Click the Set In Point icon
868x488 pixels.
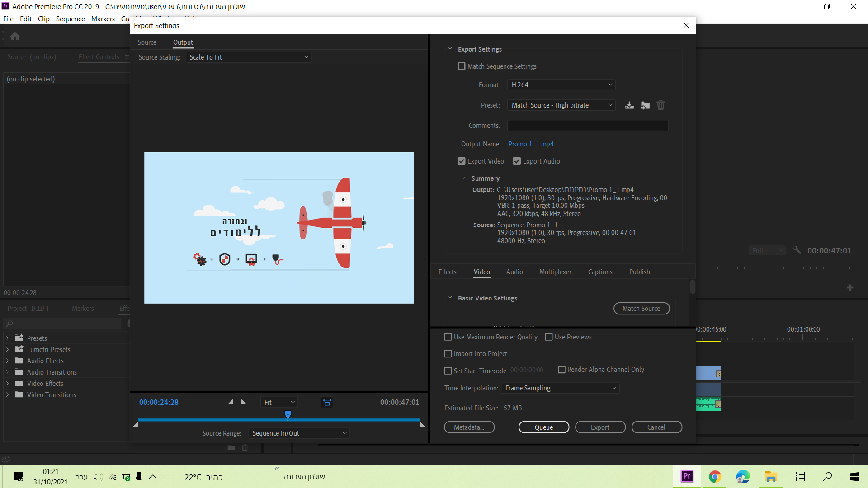[x=230, y=402]
